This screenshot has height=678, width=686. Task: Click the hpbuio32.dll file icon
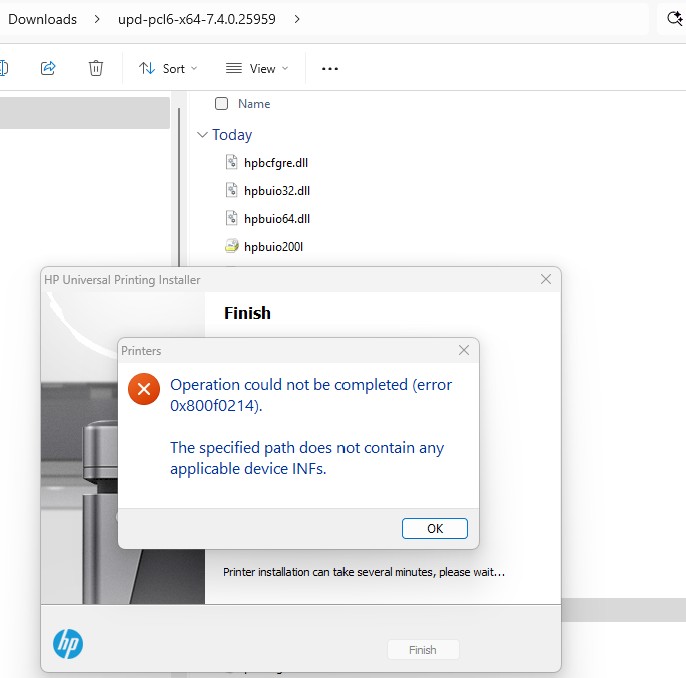[231, 190]
